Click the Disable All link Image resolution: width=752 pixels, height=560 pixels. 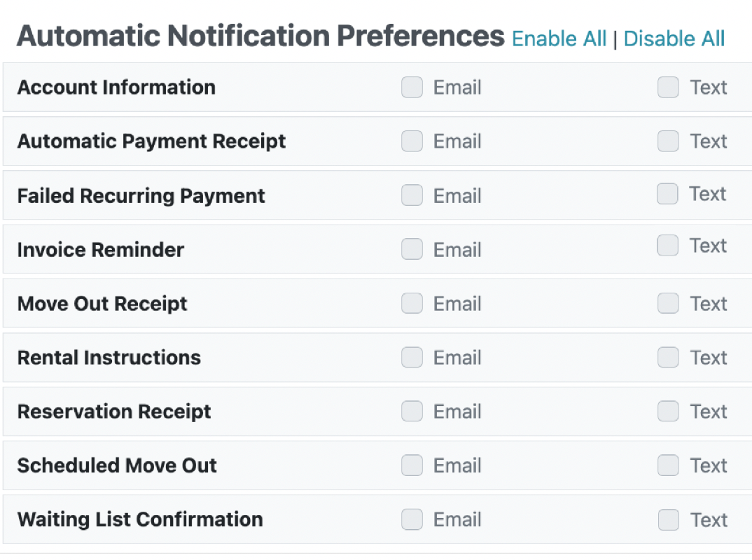point(674,38)
